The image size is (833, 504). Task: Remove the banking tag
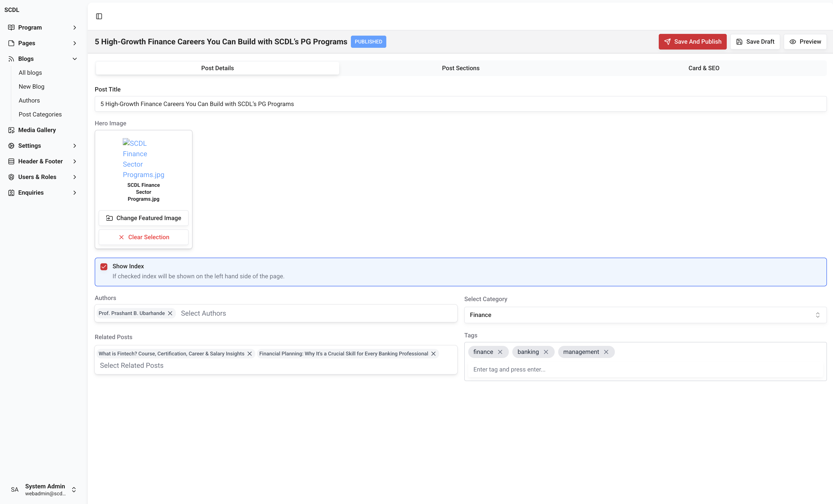coord(546,352)
